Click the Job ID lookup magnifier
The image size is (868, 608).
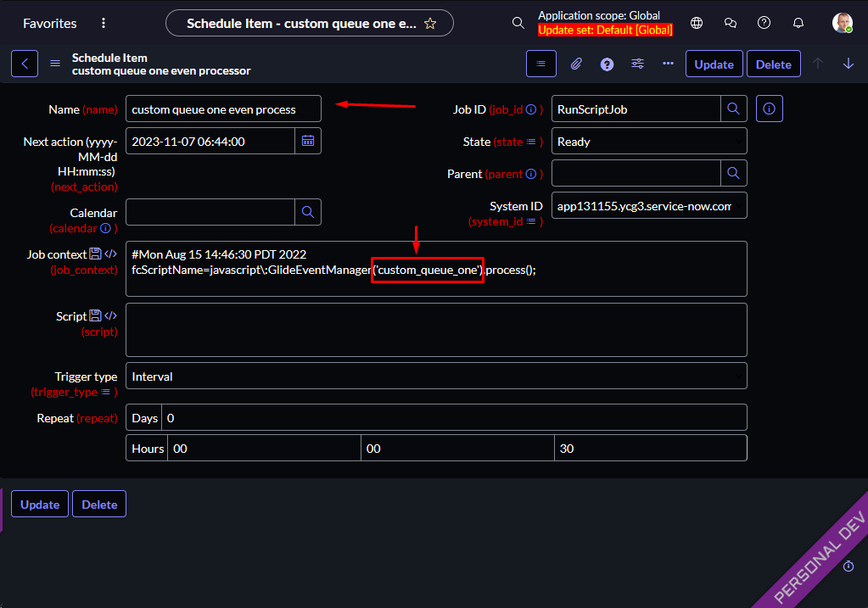point(734,109)
